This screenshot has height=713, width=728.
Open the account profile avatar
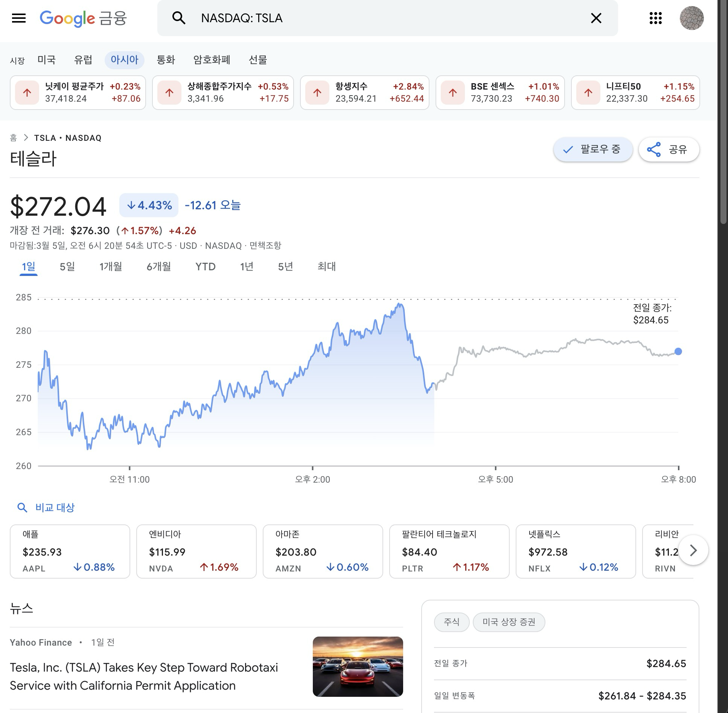(x=691, y=18)
